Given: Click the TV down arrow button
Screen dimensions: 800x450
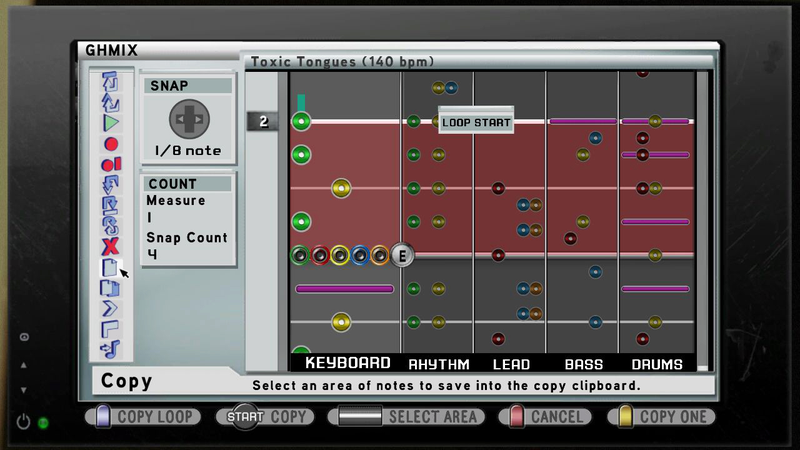Looking at the screenshot, I should [x=23, y=390].
